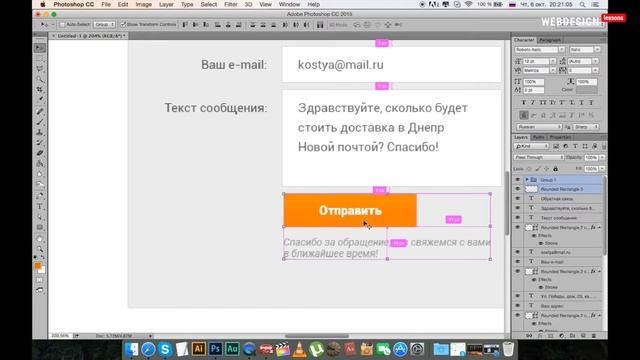Screen dimensions: 640x360
Task: Filter layers by type layers icon
Action: [575, 146]
